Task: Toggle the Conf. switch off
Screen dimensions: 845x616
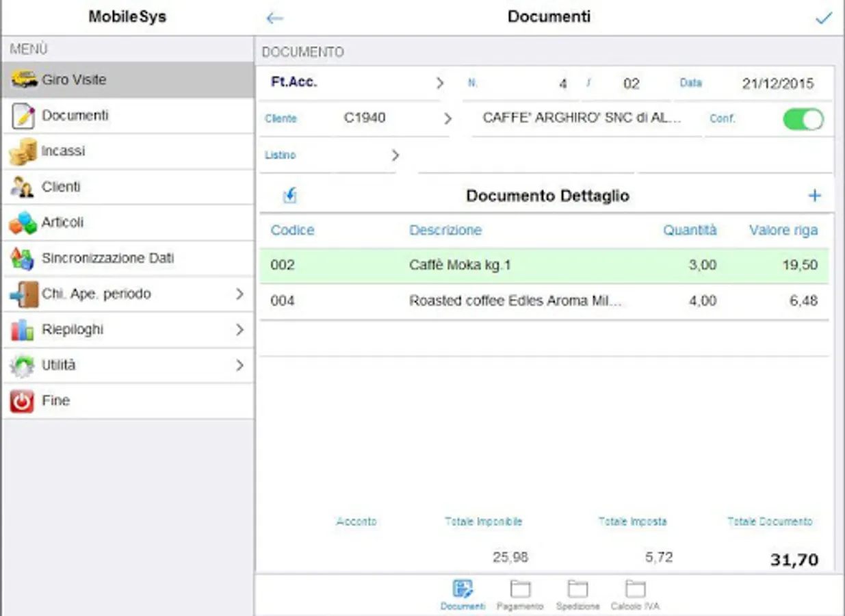Action: coord(803,119)
